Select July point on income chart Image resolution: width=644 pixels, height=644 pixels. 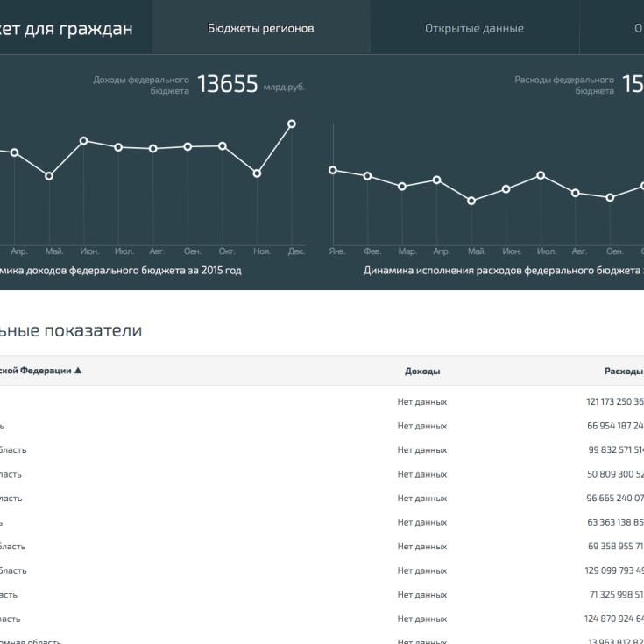click(118, 147)
